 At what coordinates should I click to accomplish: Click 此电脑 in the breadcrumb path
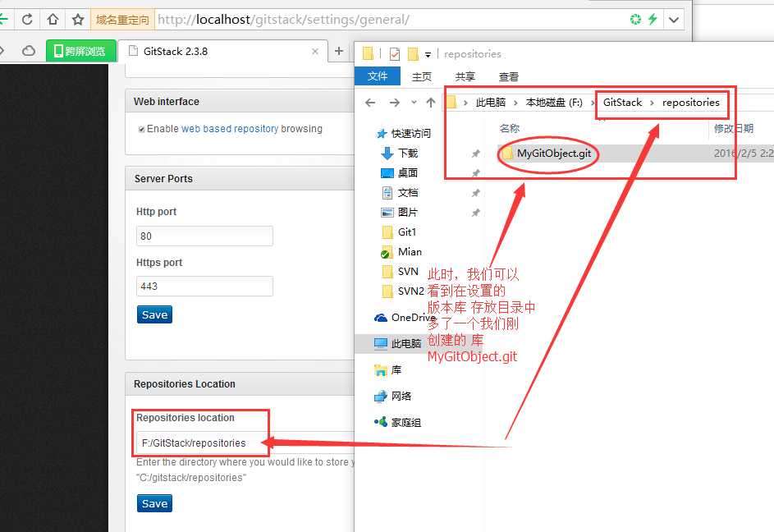point(491,103)
